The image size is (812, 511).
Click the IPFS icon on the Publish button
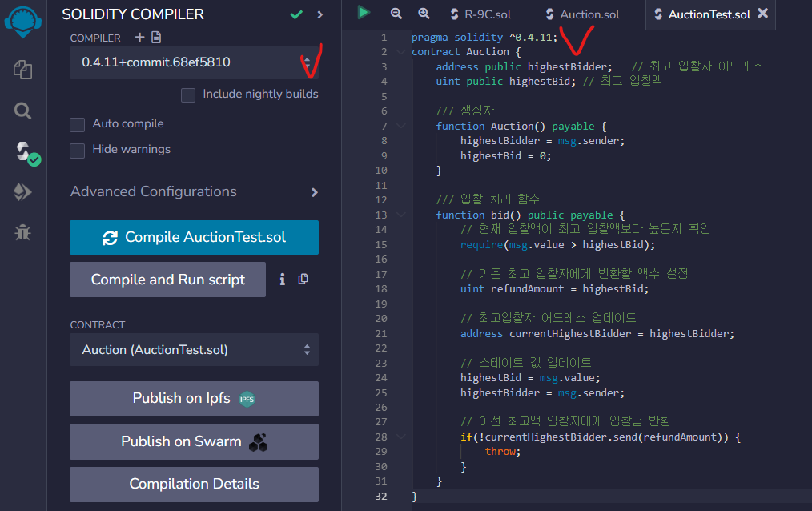(247, 399)
